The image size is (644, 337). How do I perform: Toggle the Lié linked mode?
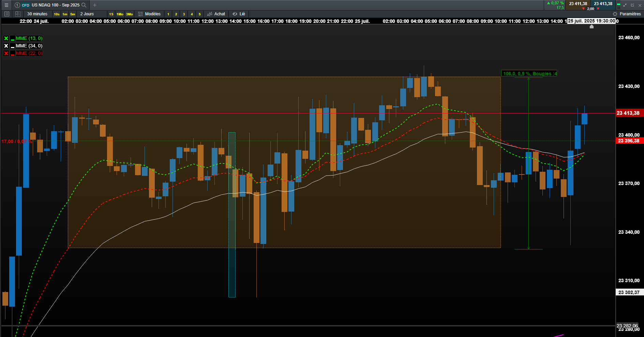pyautogui.click(x=239, y=14)
